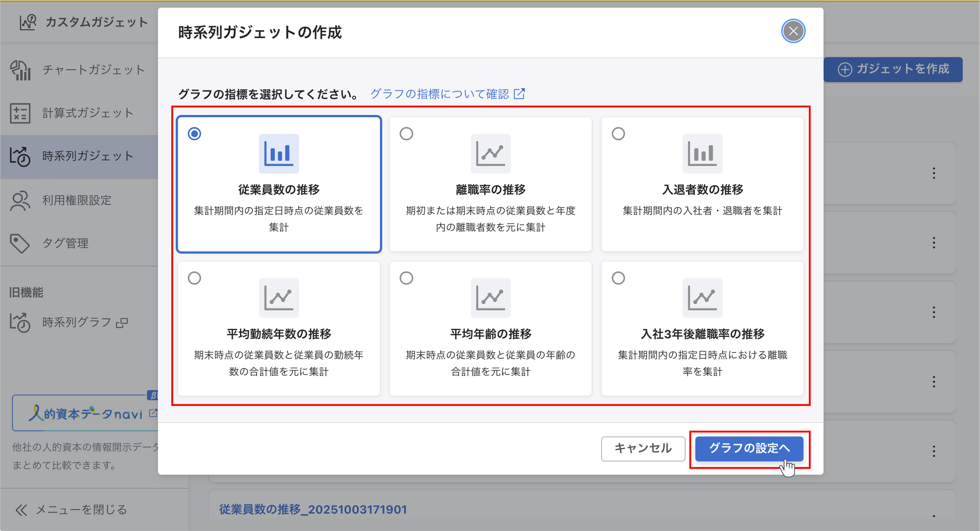
Task: Click the line chart icon for 平均年齢の推移
Action: click(x=490, y=298)
